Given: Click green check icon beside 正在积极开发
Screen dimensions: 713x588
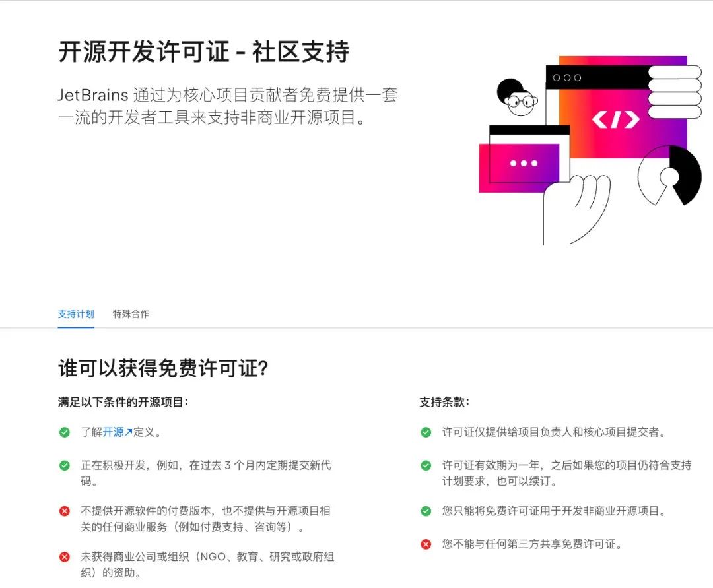Looking at the screenshot, I should tap(65, 465).
